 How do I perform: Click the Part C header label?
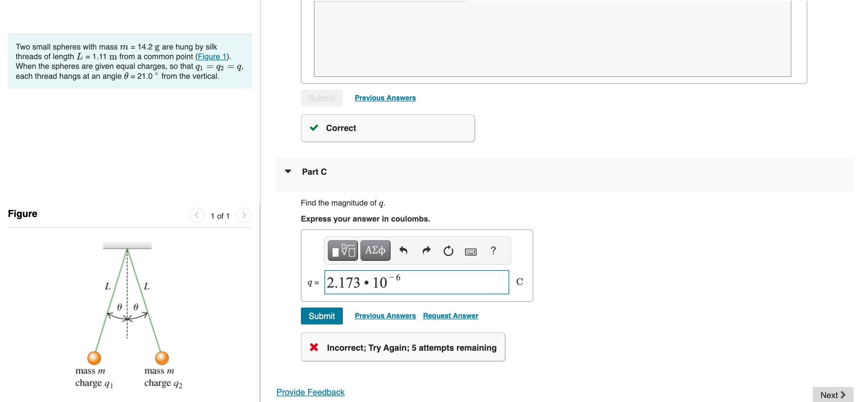(314, 171)
